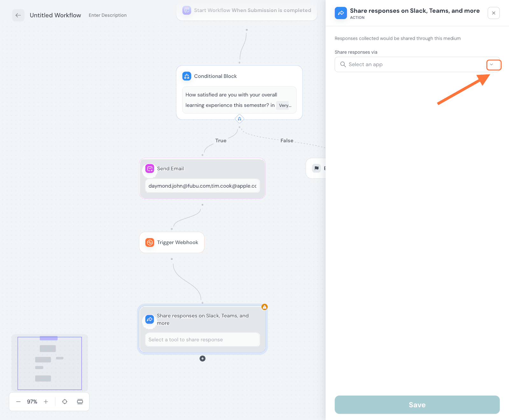
Task: Click the Save button
Action: 417,405
